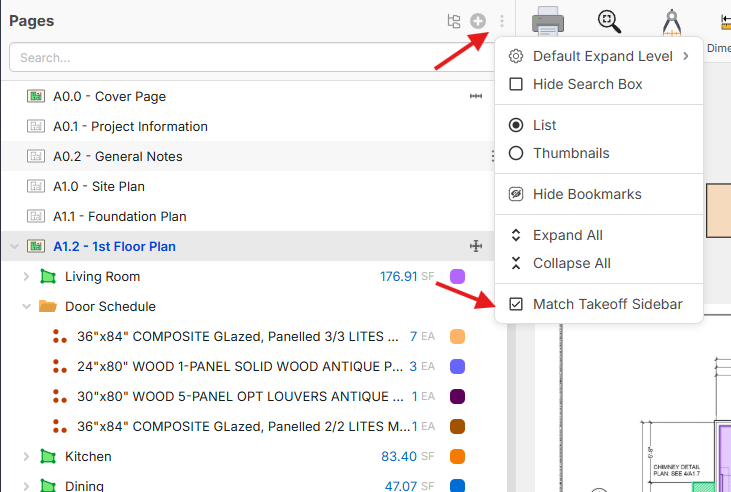731x492 pixels.
Task: Click the move icon on A1.2 row
Action: (476, 246)
